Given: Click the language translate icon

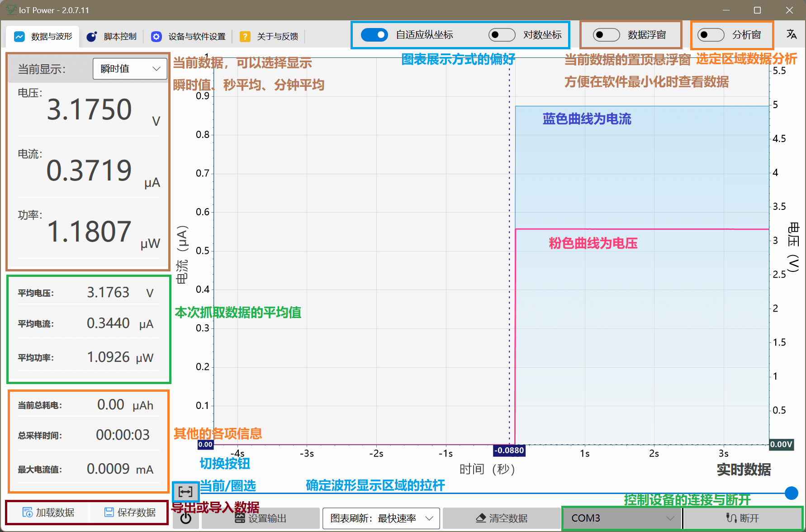Looking at the screenshot, I should [791, 34].
